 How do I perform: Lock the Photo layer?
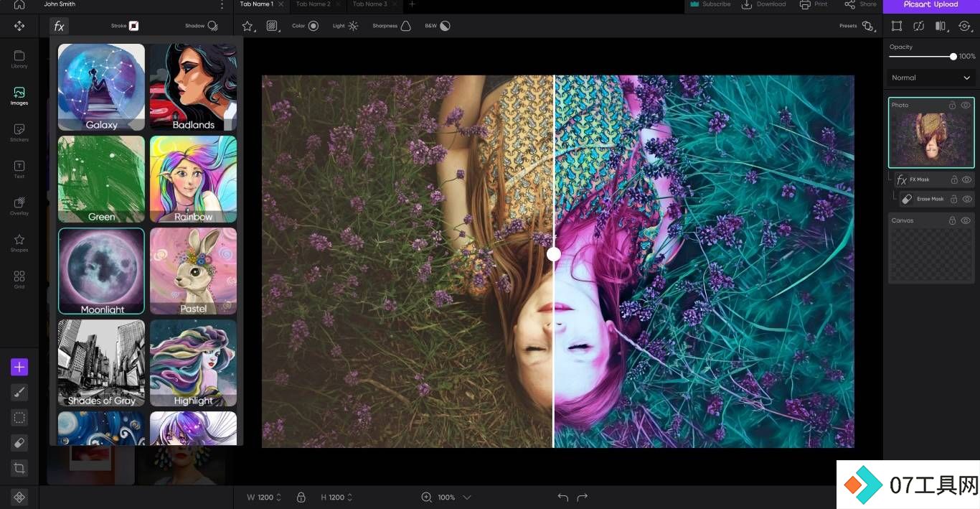(952, 105)
